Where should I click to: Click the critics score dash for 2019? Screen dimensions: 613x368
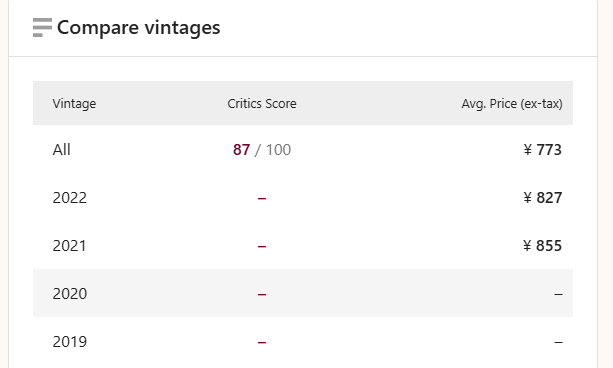tap(262, 343)
